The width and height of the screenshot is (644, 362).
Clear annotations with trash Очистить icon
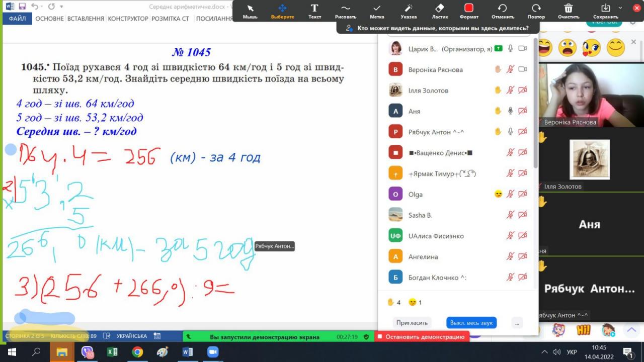click(x=569, y=11)
